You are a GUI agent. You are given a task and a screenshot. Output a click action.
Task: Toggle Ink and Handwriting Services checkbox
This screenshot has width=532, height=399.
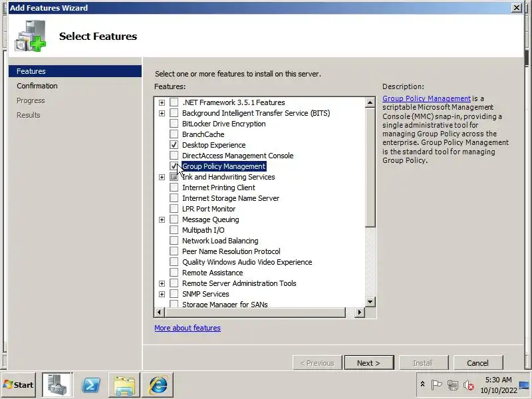point(174,177)
